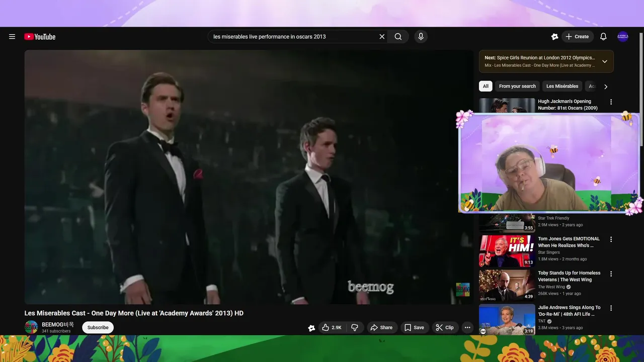Click the video title text
Image resolution: width=644 pixels, height=362 pixels.
(x=134, y=313)
